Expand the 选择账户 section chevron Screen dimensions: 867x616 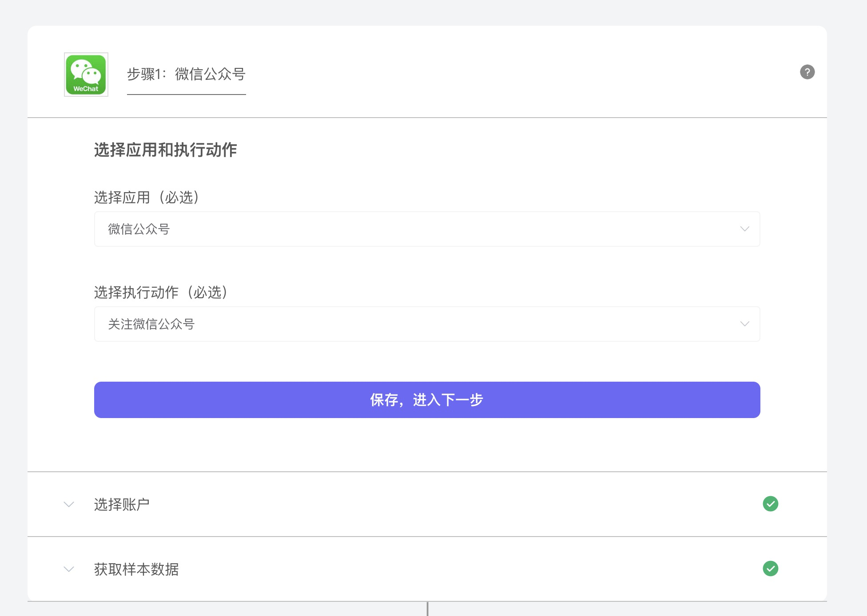[x=69, y=504]
